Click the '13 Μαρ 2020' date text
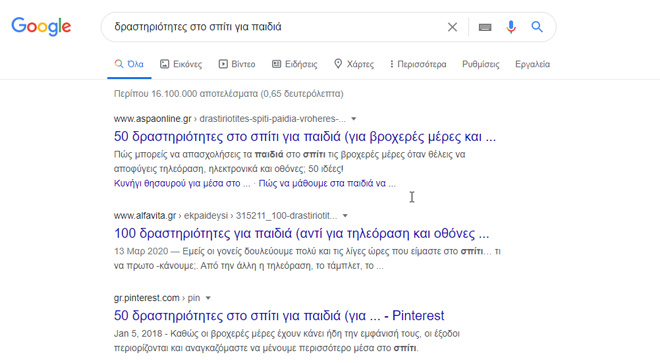Image resolution: width=660 pixels, height=363 pixels. click(x=141, y=251)
